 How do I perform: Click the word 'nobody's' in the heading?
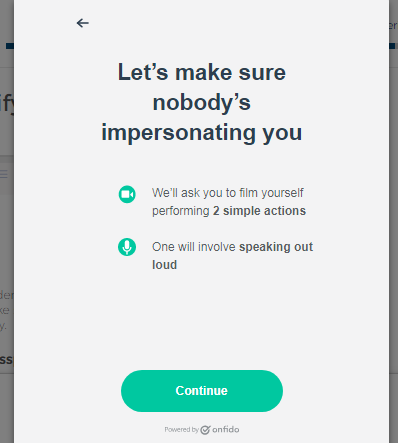[202, 102]
